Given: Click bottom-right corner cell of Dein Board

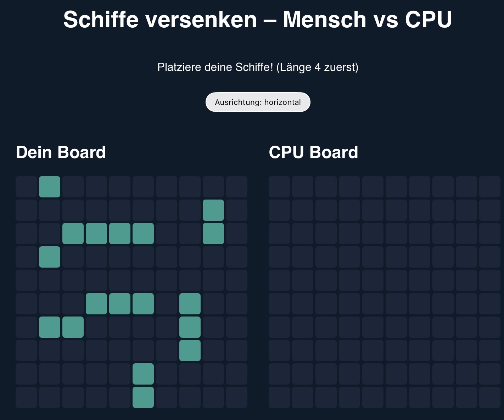Looking at the screenshot, I should point(237,397).
